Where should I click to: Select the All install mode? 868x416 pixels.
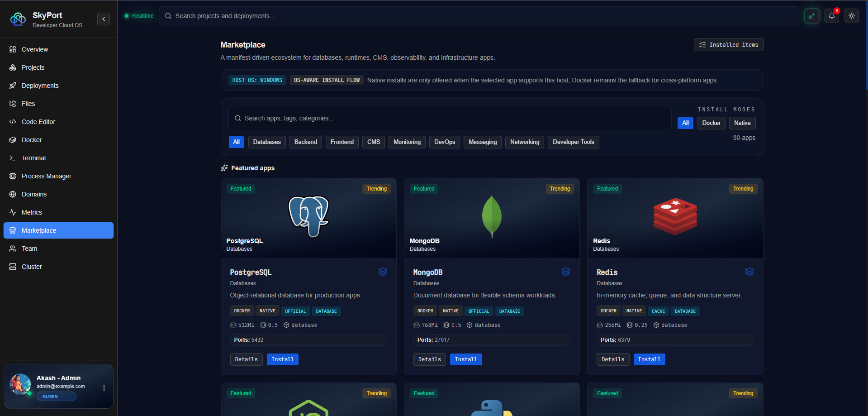tap(685, 123)
